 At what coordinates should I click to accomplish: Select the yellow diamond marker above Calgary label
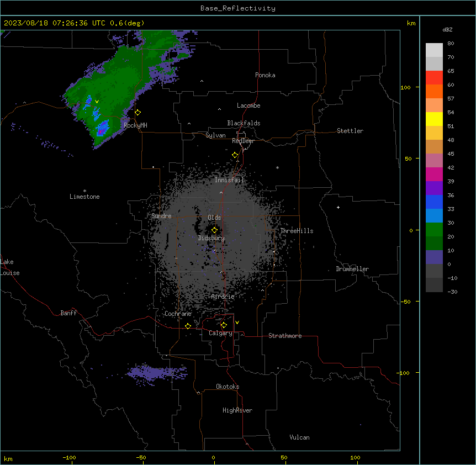point(224,325)
